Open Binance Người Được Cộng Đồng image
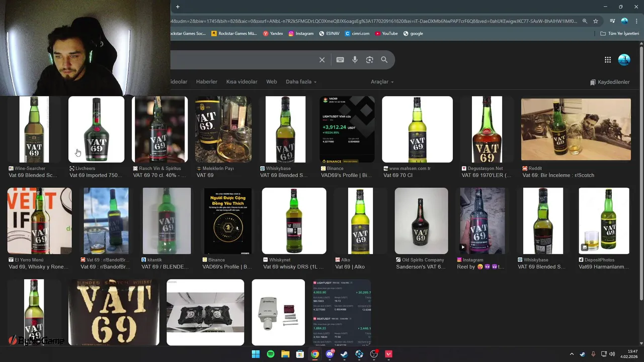 point(227,221)
